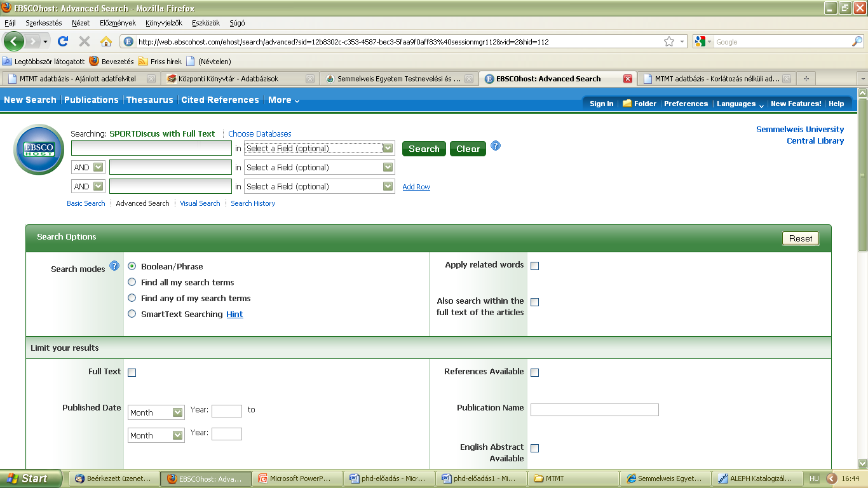Expand the Languages menu
Viewport: 868px width, 488px height.
pos(740,104)
